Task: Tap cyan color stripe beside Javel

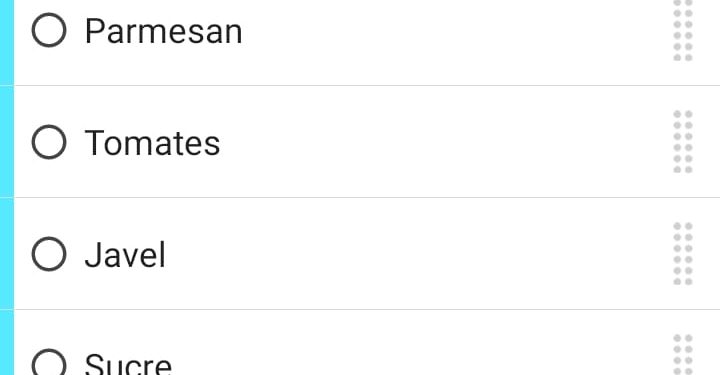Action: point(7,254)
